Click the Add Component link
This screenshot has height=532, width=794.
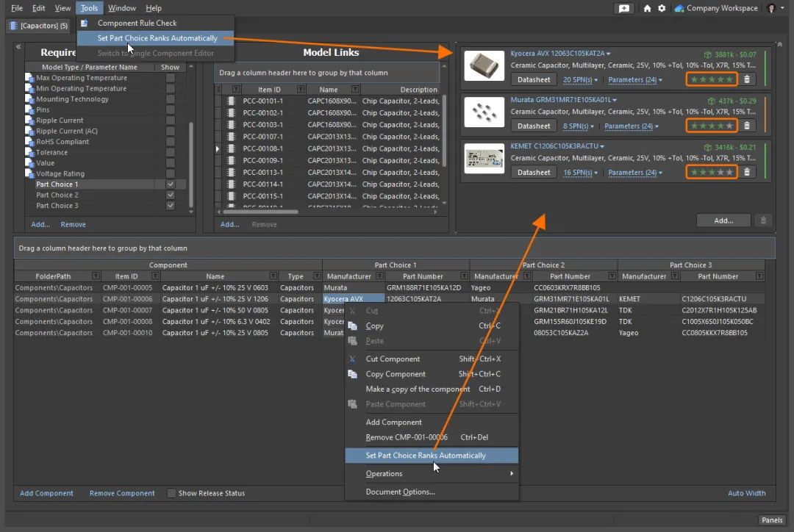(46, 493)
